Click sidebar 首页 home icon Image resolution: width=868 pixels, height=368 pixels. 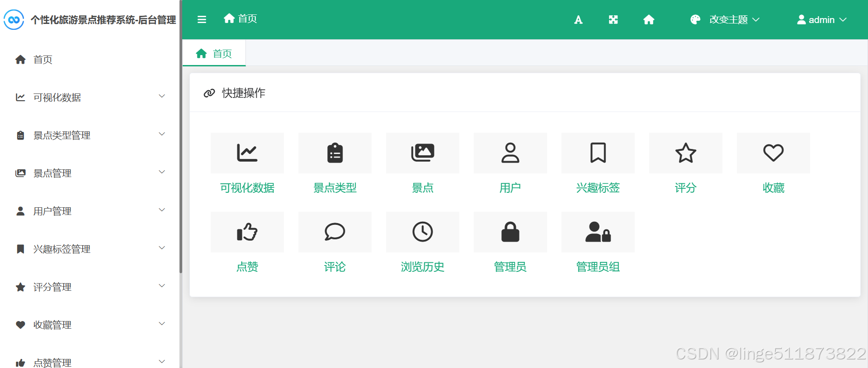20,60
